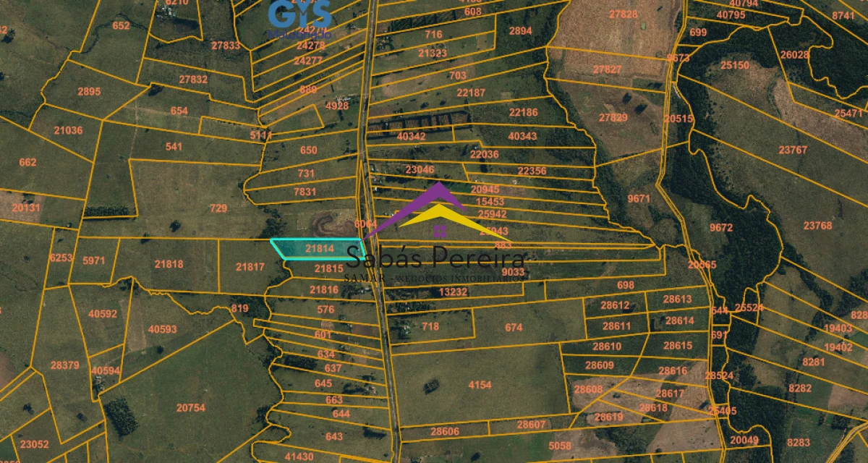This screenshot has width=868, height=463.
Task: Click parcel 6253 on the far left
Action: [x=60, y=256]
